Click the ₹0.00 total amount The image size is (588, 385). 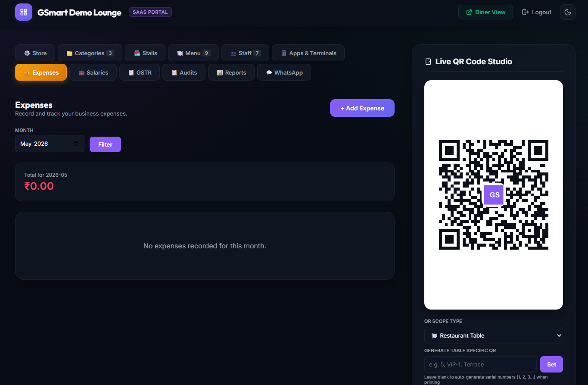[39, 186]
